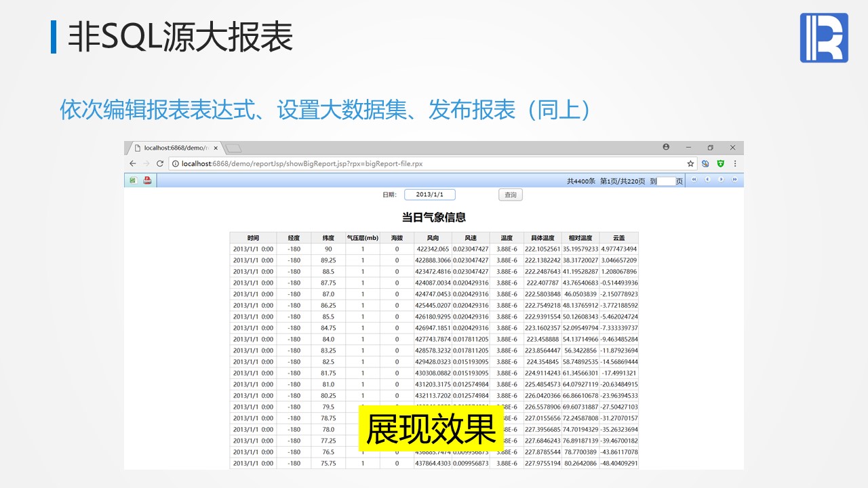This screenshot has height=488, width=868.
Task: Go to the first report page
Action: point(694,180)
